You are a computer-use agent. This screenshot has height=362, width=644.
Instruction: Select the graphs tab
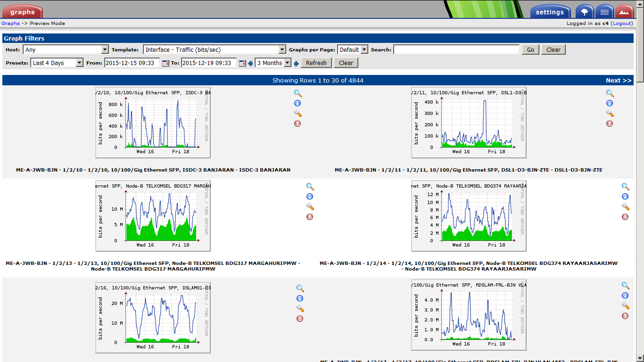click(x=22, y=11)
